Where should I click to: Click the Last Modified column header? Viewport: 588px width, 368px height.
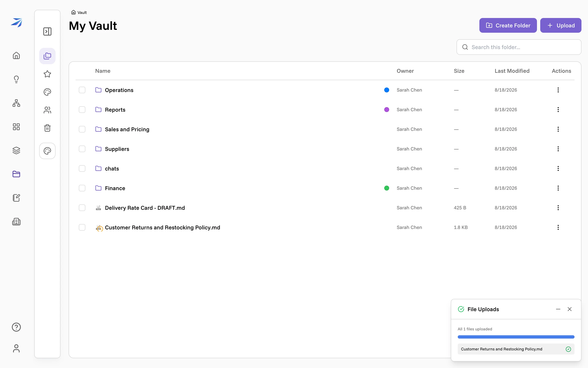[512, 71]
